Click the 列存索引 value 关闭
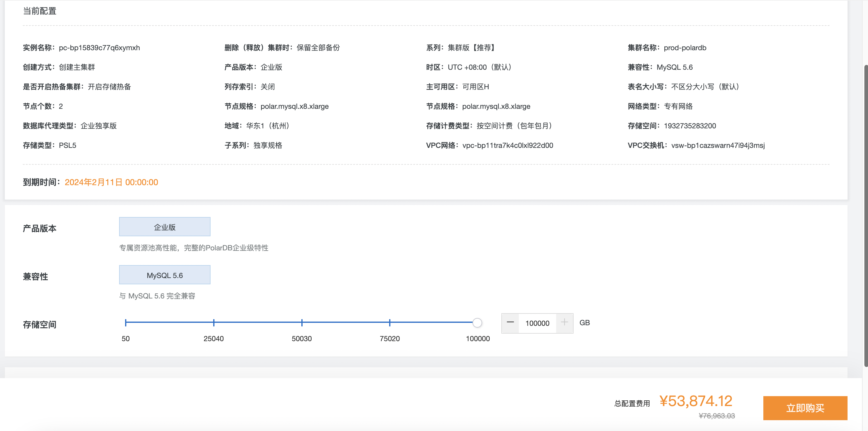This screenshot has width=868, height=431. [x=268, y=87]
